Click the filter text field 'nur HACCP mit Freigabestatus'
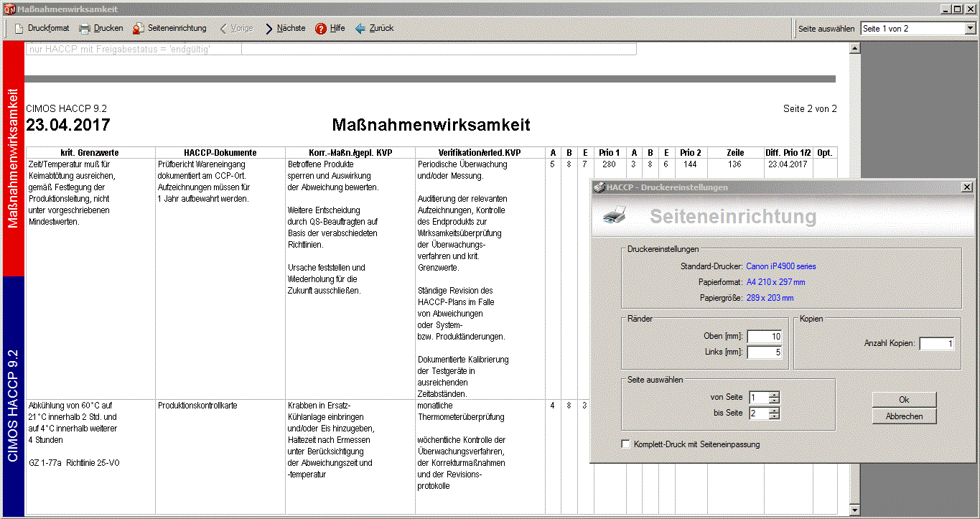This screenshot has height=519, width=980. 331,50
